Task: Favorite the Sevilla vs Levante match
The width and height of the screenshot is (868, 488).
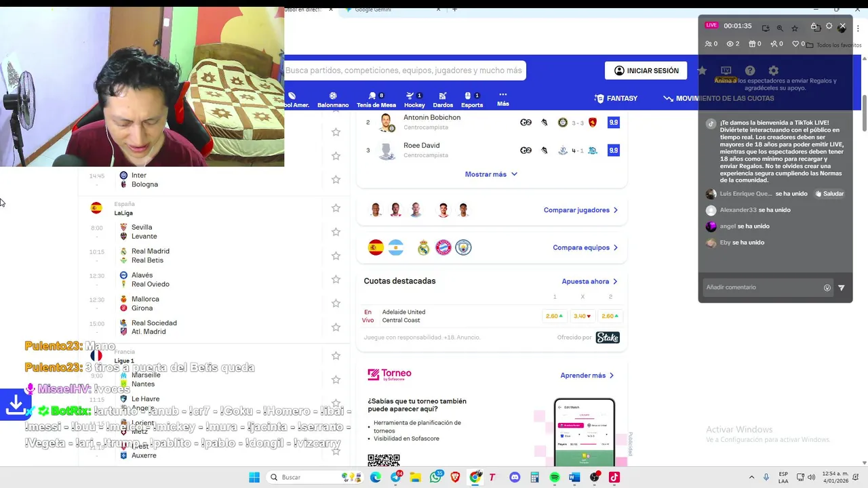Action: (x=336, y=232)
